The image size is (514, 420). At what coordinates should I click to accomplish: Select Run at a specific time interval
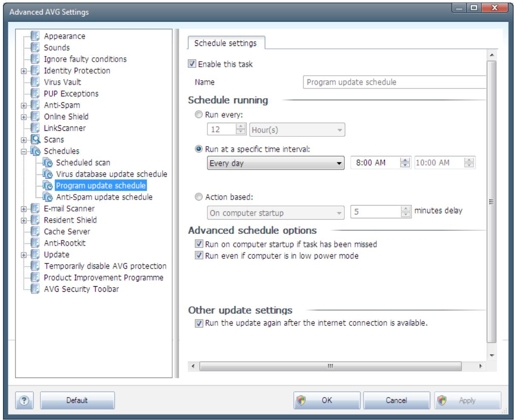(x=199, y=149)
